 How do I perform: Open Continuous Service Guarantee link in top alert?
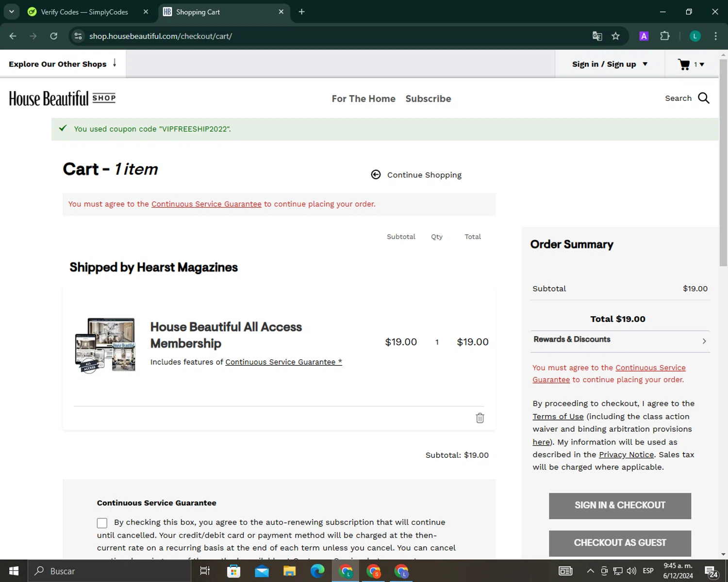[206, 204]
